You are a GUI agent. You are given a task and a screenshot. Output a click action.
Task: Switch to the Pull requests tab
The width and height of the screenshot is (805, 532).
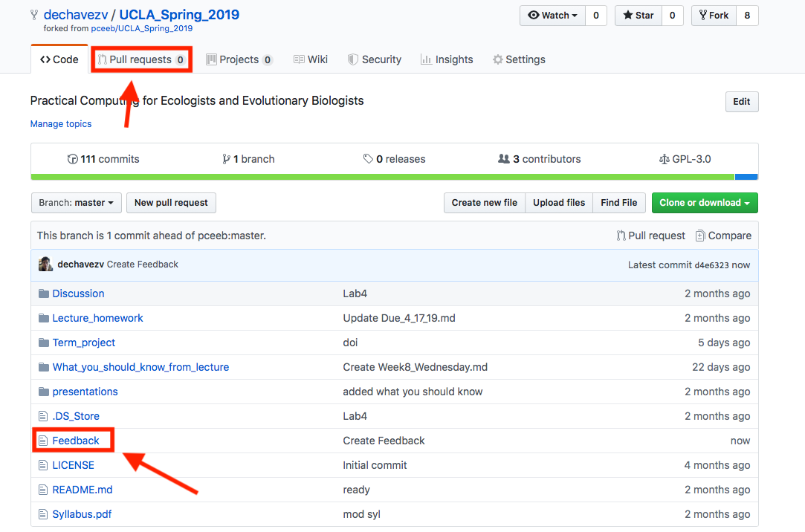click(x=141, y=59)
